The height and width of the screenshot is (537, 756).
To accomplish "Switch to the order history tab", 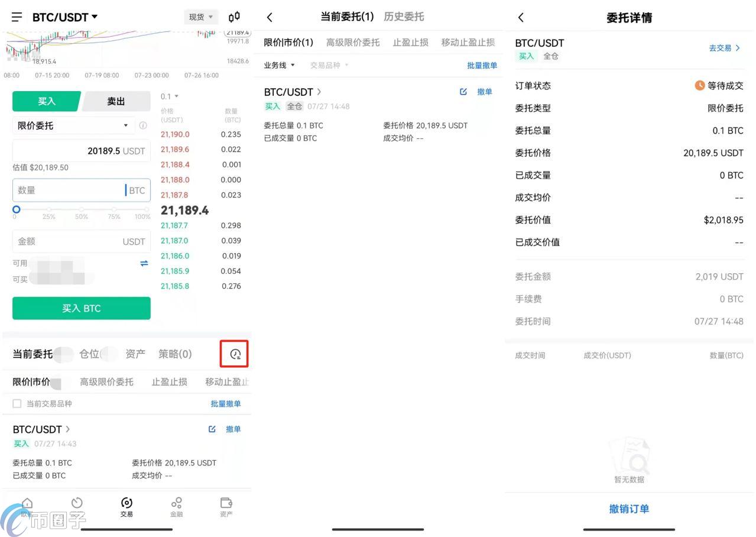I will (404, 17).
